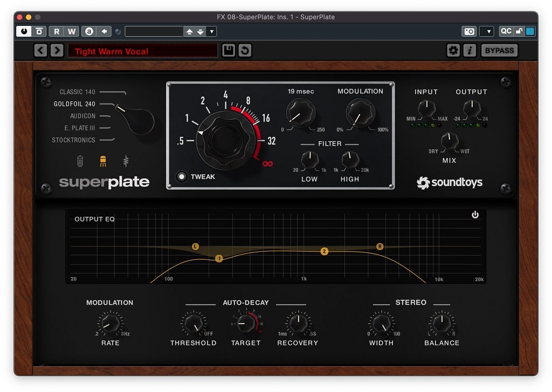
Task: Toggle the TWEAK button
Action: tap(182, 176)
